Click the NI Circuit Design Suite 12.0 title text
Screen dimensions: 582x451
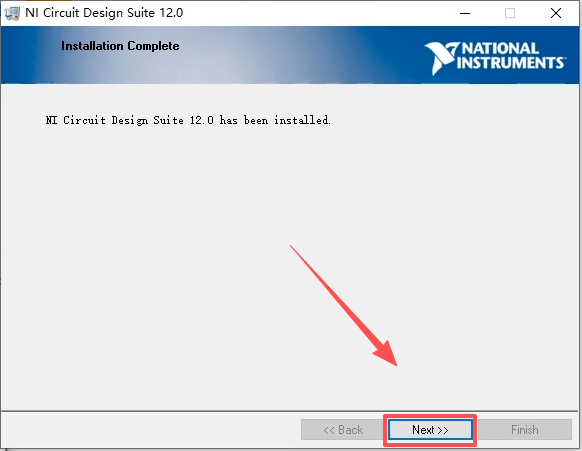(x=104, y=13)
